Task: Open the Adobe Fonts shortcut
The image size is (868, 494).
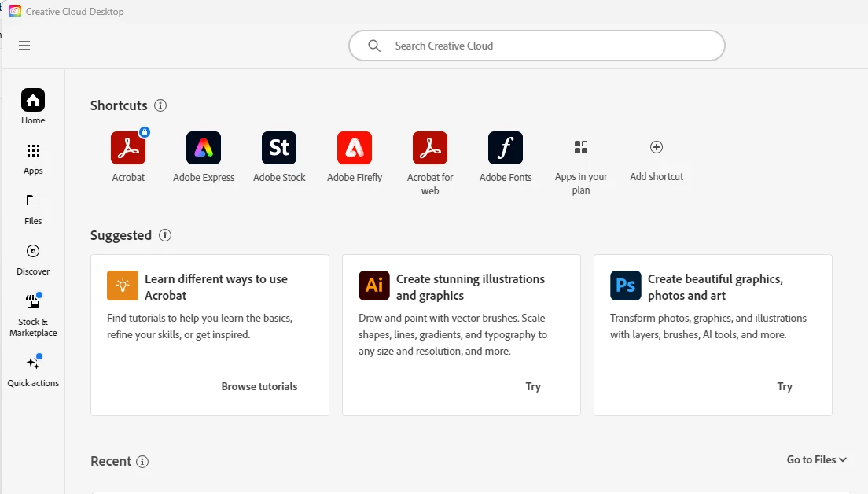Action: 506,157
